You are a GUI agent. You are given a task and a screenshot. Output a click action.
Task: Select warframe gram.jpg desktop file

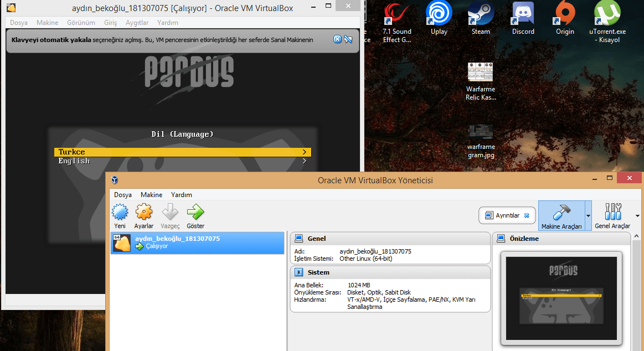point(481,142)
